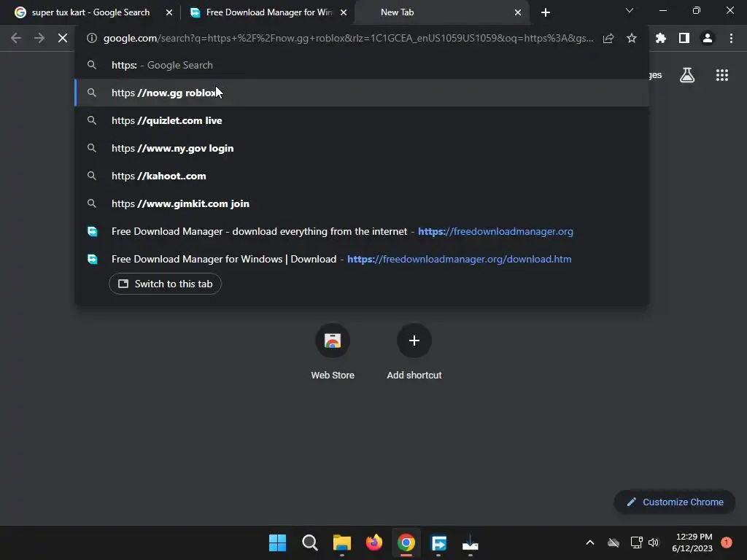Open volume speaker tray icon

(654, 542)
